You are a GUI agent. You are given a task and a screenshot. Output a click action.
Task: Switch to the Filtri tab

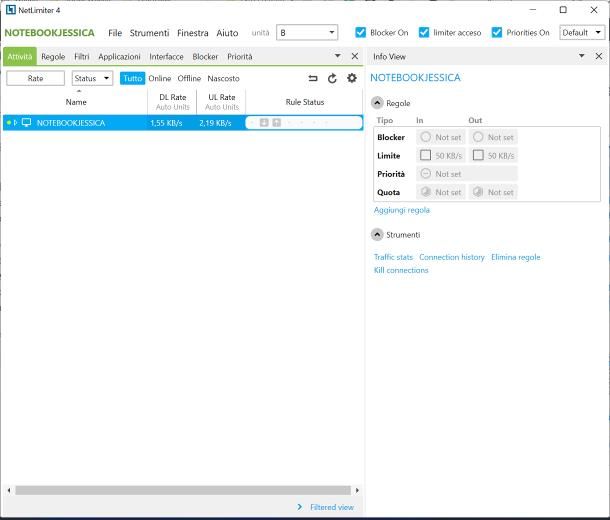click(82, 57)
